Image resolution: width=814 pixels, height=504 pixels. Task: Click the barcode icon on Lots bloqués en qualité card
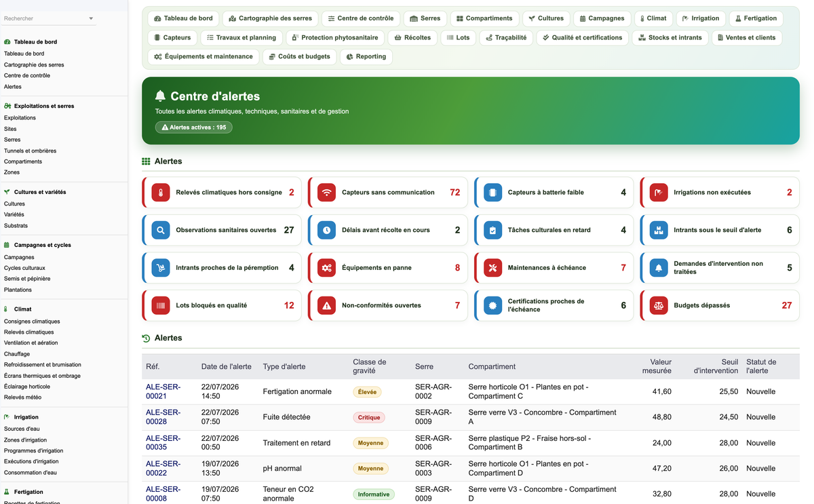click(161, 305)
